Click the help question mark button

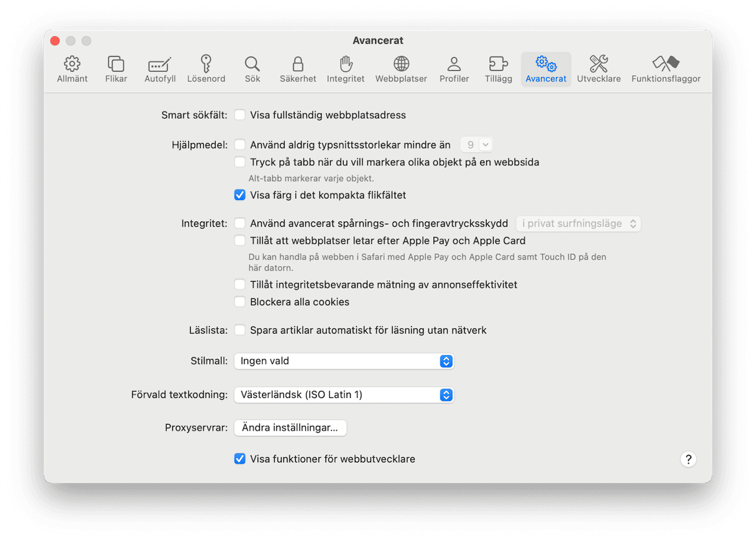click(688, 460)
